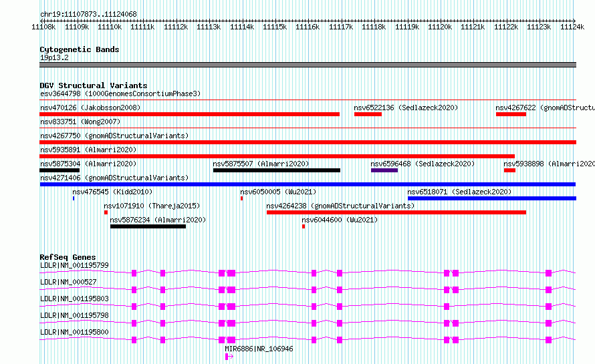Image resolution: width=595 pixels, height=364 pixels.
Task: Select the purple nsv6596468 variant bar
Action: (x=384, y=170)
